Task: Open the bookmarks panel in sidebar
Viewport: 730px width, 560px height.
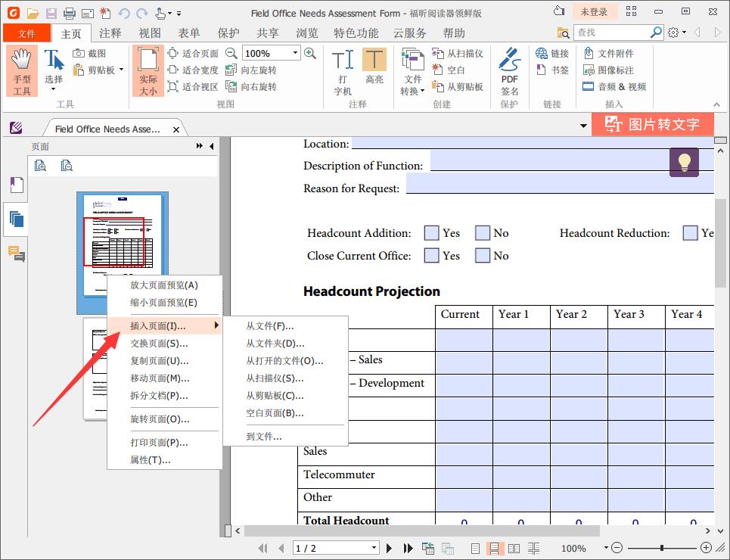Action: click(x=17, y=185)
